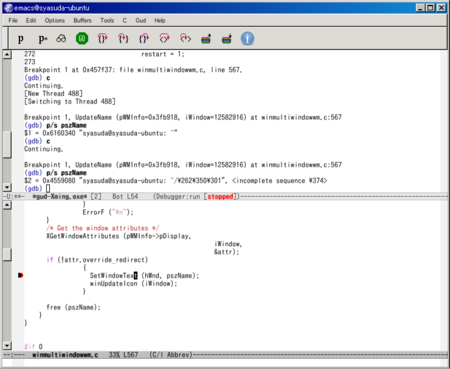Go down one stack frame icon

pos(227,39)
